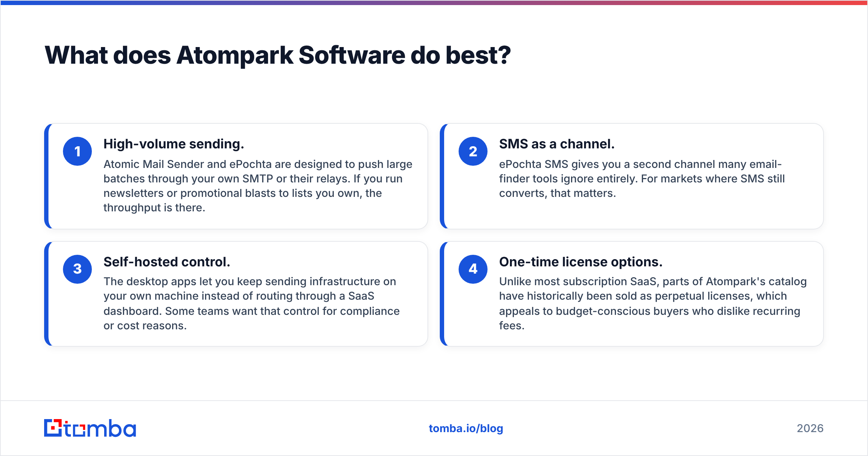Select the 'One-time license options.' heading
This screenshot has height=456, width=868.
pos(581,262)
